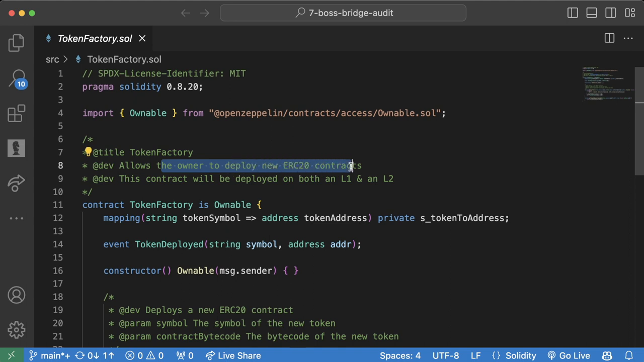Click the s_tokenToAddress variable on line 12
The image size is (644, 362).
(x=462, y=218)
